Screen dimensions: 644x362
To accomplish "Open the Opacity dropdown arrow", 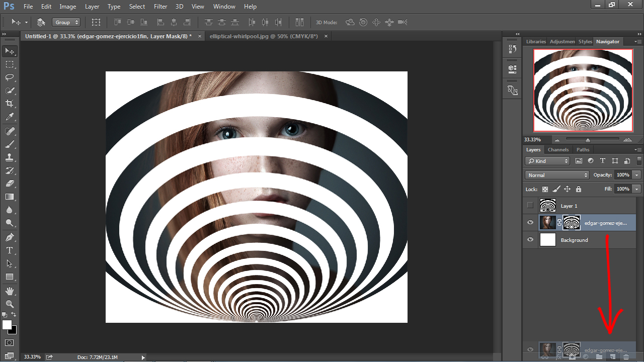I will click(x=637, y=175).
